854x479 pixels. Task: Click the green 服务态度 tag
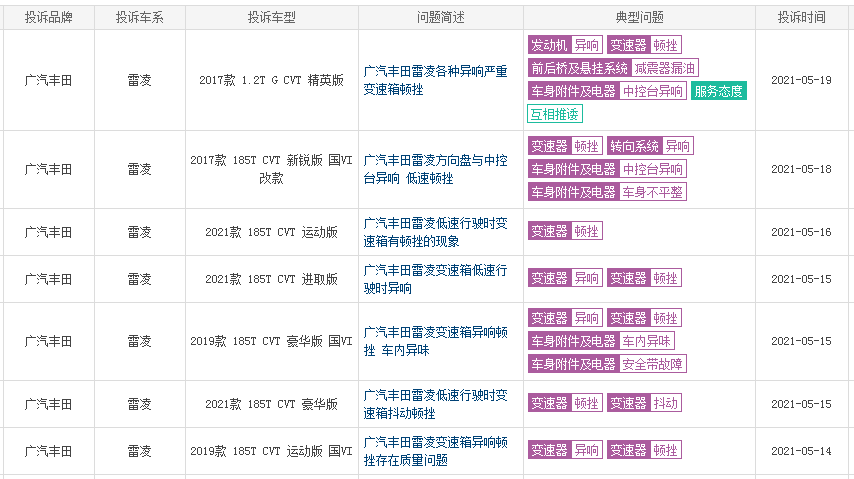718,91
